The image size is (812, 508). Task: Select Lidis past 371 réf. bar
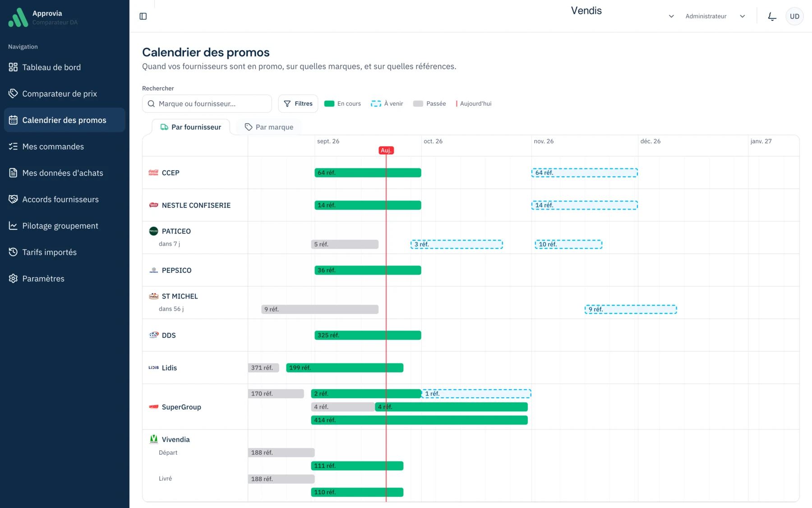[263, 368]
